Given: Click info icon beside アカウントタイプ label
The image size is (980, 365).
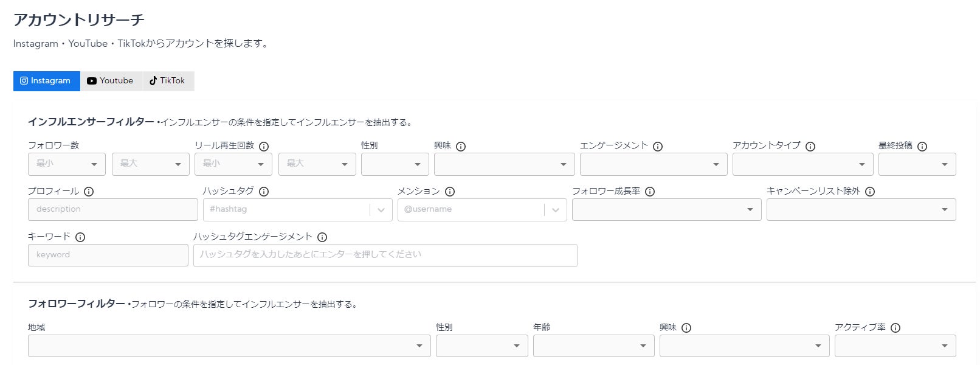Looking at the screenshot, I should tap(810, 146).
